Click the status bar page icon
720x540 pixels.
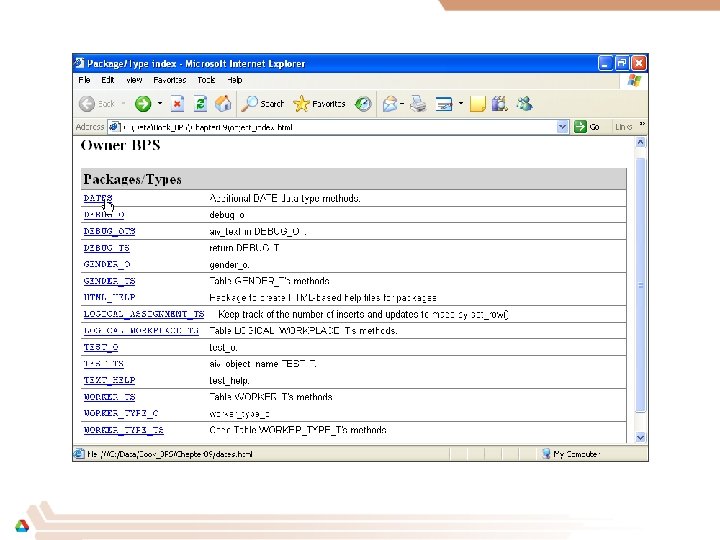(79, 454)
